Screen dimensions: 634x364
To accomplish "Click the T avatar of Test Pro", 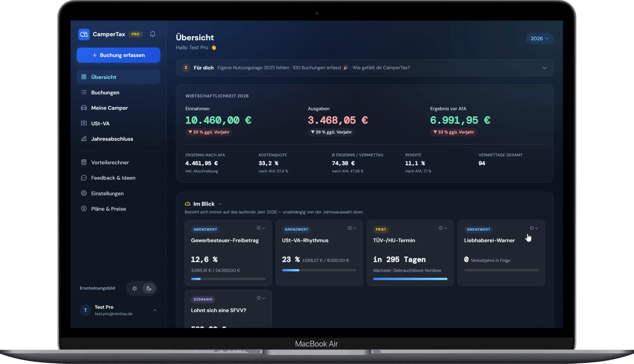I will coord(85,310).
